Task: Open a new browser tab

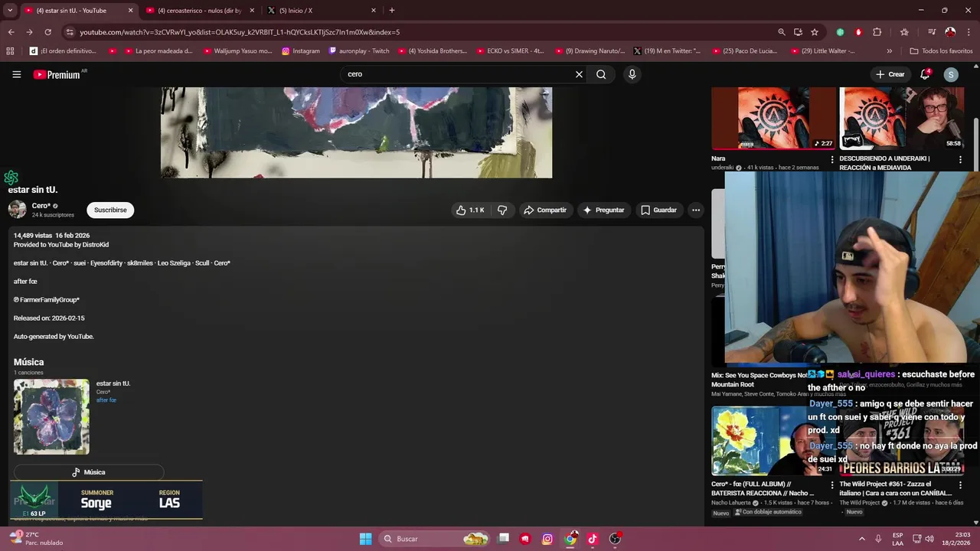Action: (392, 11)
